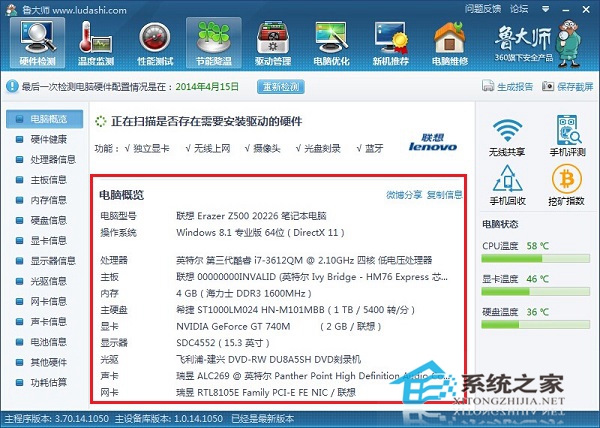Open 挖矿指数 bitcoin mining index
Screen dimensions: 600x428
(x=567, y=185)
